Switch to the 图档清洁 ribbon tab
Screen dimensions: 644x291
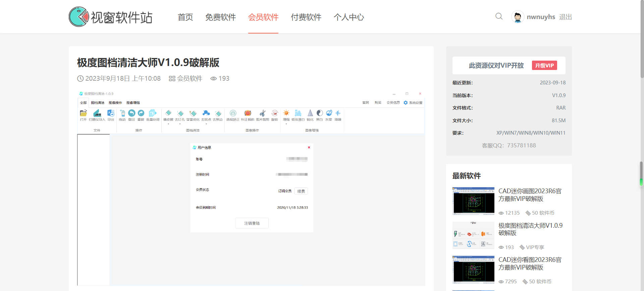pyautogui.click(x=98, y=103)
